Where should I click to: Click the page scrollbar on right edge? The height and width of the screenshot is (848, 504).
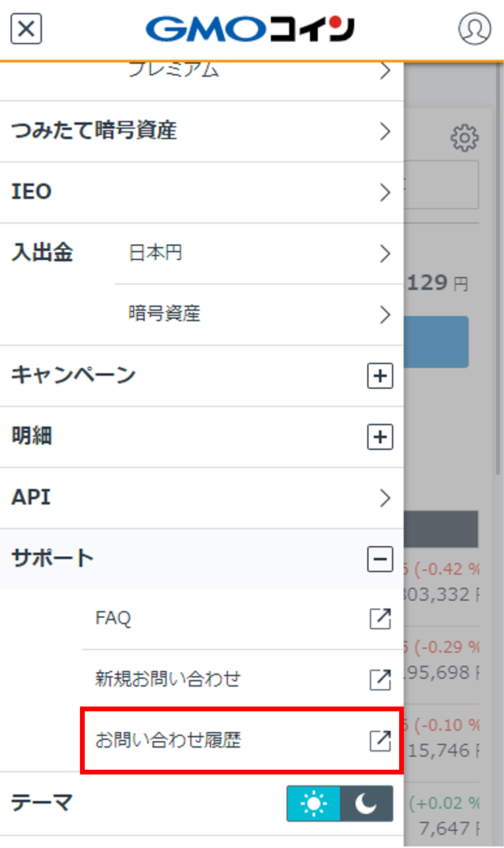[499, 270]
